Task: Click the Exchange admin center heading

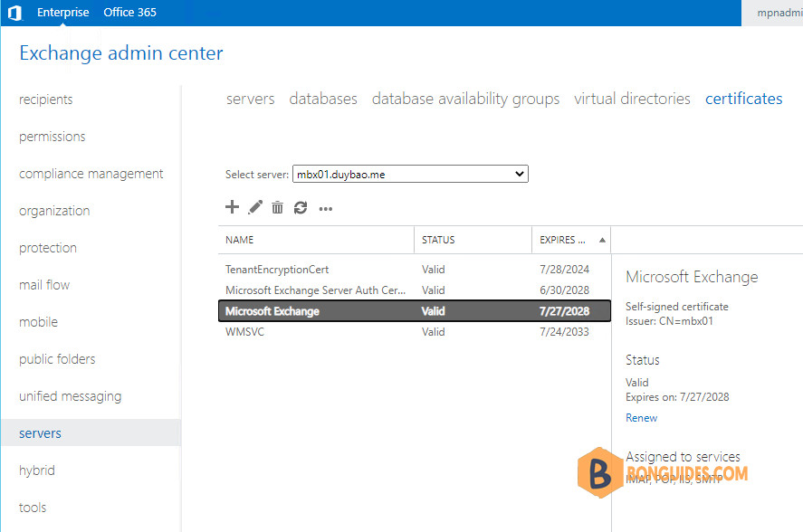Action: pos(121,53)
